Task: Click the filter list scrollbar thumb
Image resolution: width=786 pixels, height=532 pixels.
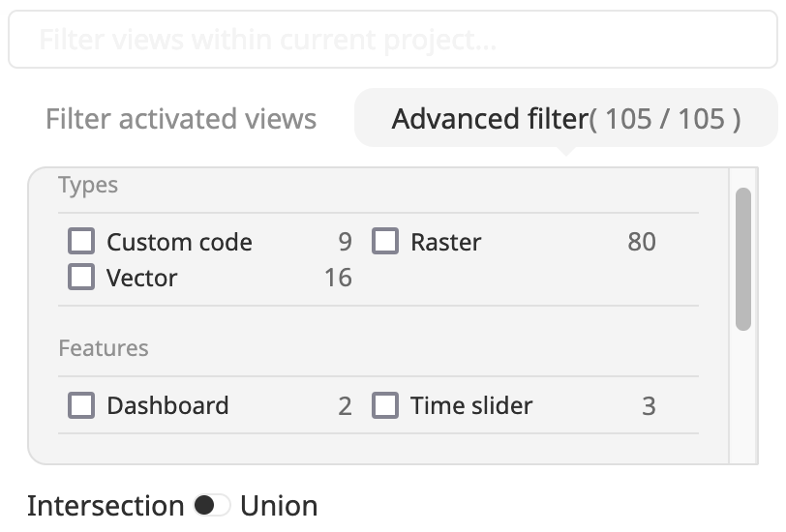Action: (x=743, y=258)
